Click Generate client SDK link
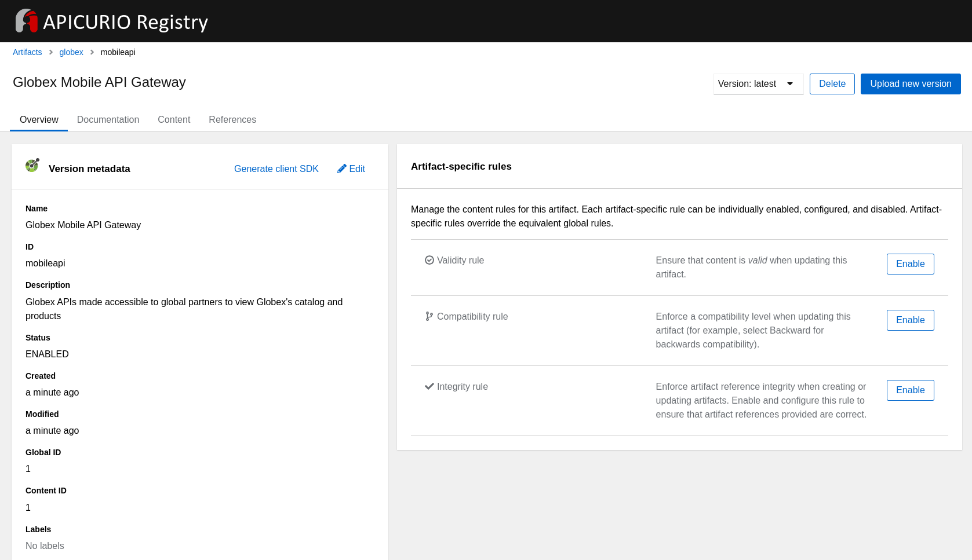Screen dimensions: 972x560 click(276, 169)
